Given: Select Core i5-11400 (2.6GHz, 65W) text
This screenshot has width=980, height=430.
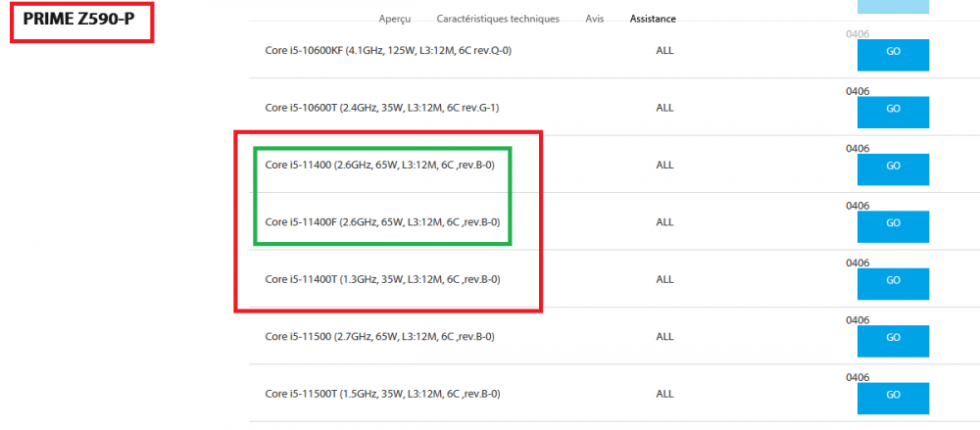Looking at the screenshot, I should coord(380,165).
